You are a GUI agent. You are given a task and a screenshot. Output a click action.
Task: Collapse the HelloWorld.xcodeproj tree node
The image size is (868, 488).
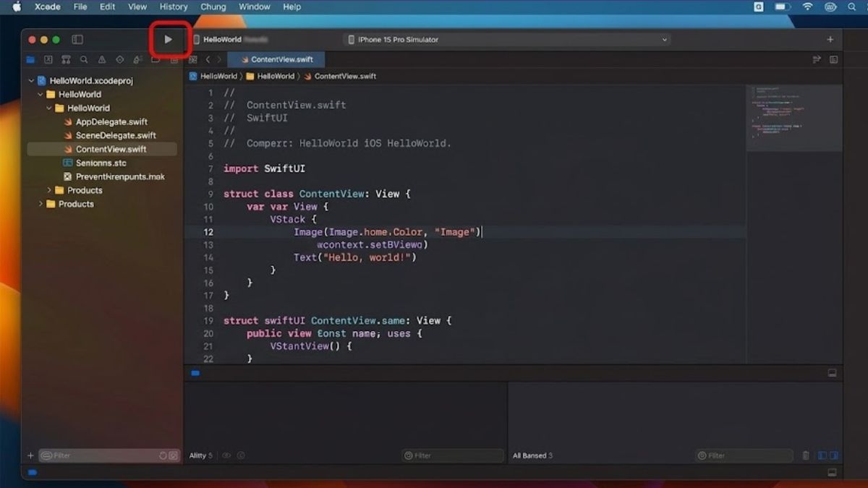coord(31,81)
